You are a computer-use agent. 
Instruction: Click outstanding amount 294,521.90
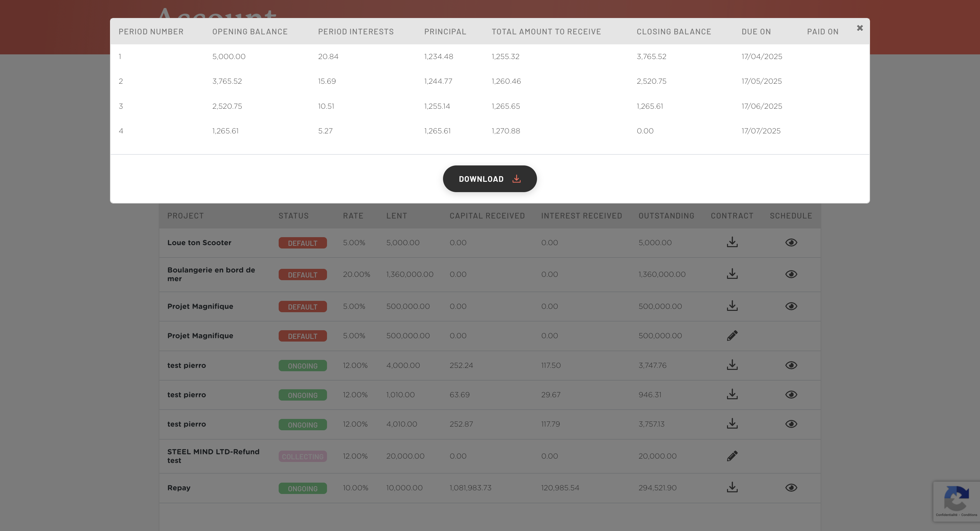(657, 488)
